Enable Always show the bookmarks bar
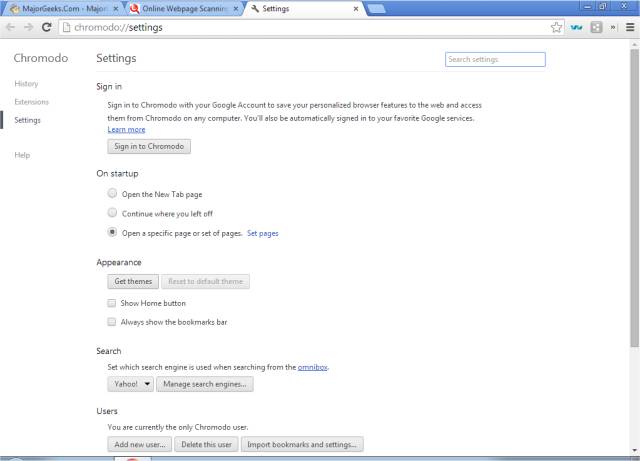This screenshot has height=461, width=640. pos(111,322)
